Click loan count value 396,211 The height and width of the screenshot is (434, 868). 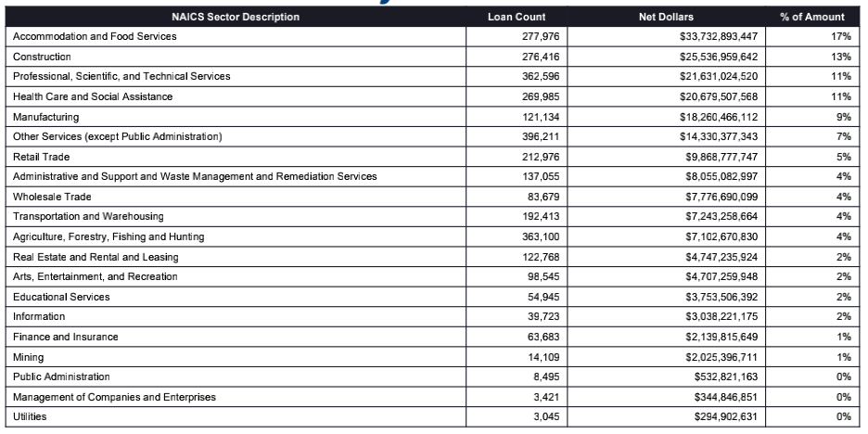[541, 137]
